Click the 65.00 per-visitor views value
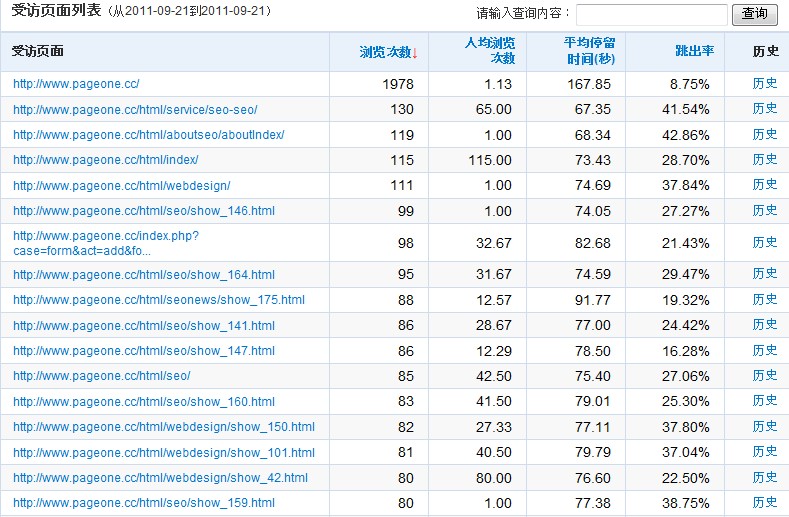The height and width of the screenshot is (517, 789). coord(494,109)
